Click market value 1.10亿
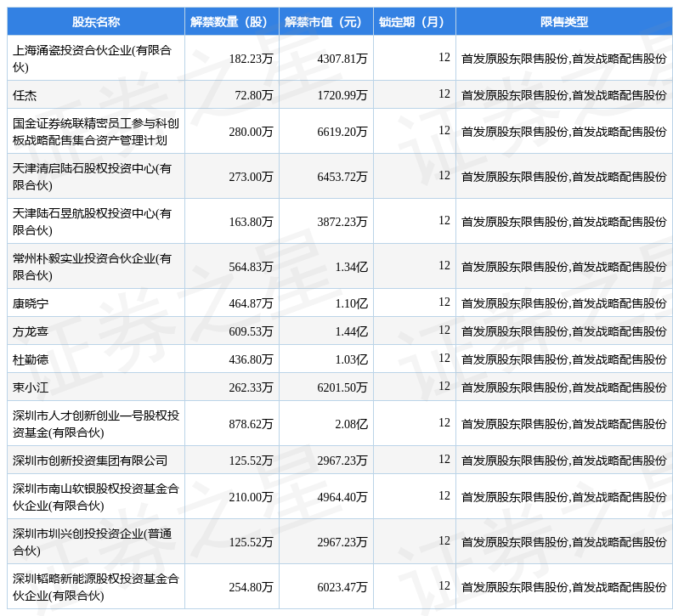The width and height of the screenshot is (673, 616). point(352,303)
